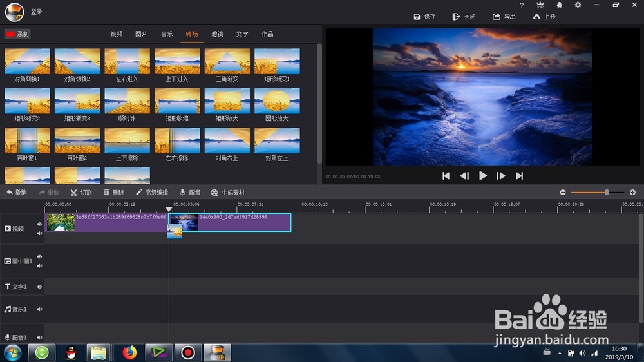Viewport: 644px width, 362px height.
Task: Open the VIP crown icon
Action: click(540, 5)
